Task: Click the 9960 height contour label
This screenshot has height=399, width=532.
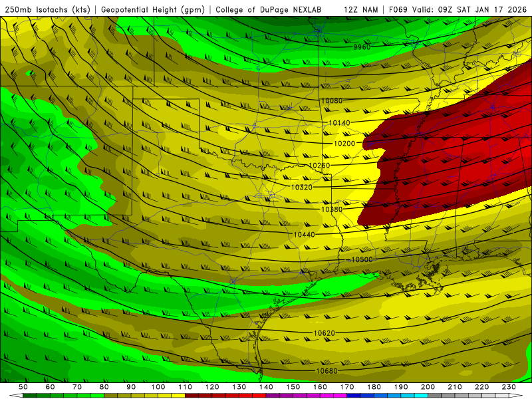Action: click(x=362, y=47)
